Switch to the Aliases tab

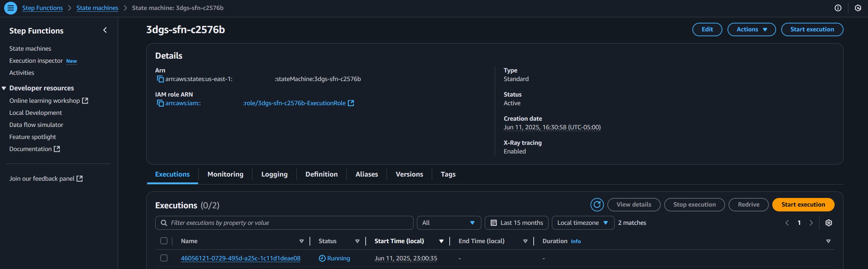pyautogui.click(x=367, y=174)
